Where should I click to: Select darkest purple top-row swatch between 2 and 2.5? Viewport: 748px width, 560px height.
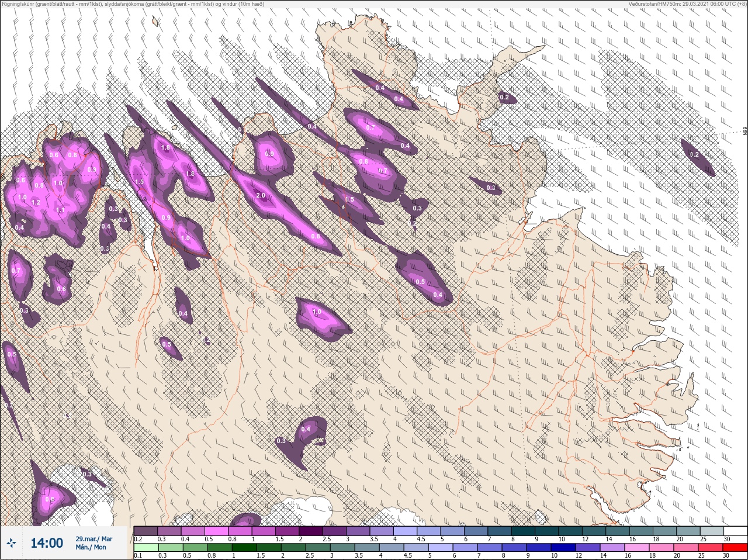pyautogui.click(x=311, y=531)
